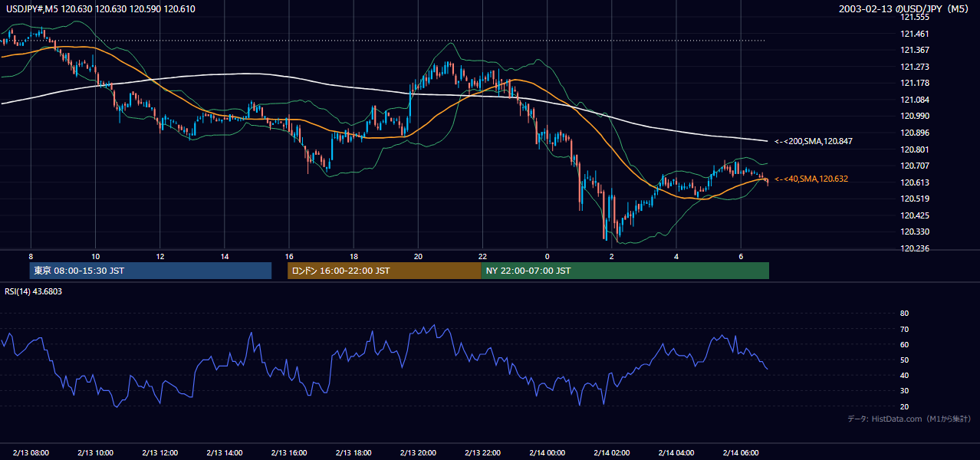This screenshot has width=980, height=460.
Task: Click price axis value 120.519
Action: [915, 199]
